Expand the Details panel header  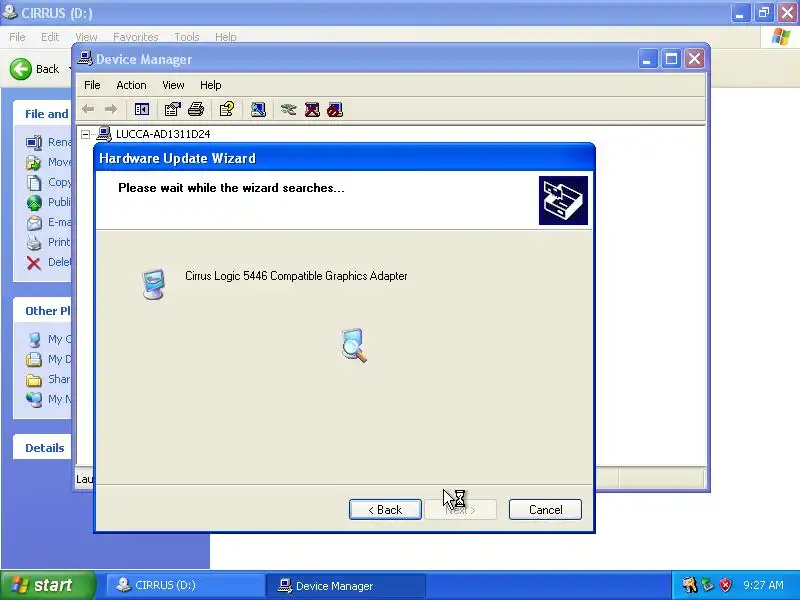43,447
